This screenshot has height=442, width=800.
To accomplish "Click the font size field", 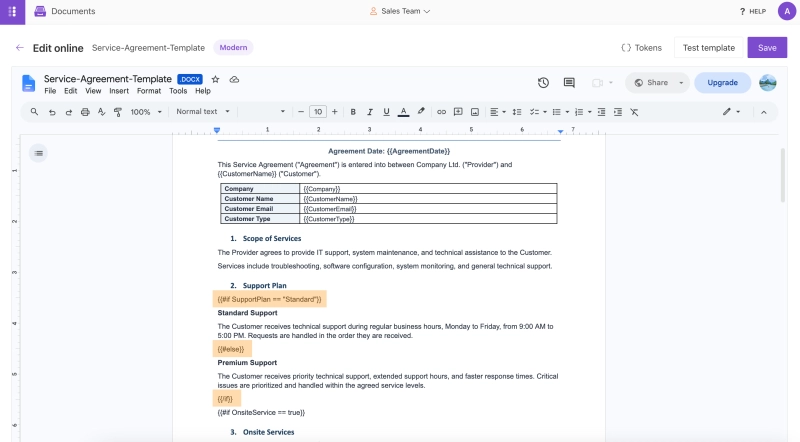I will coord(318,112).
